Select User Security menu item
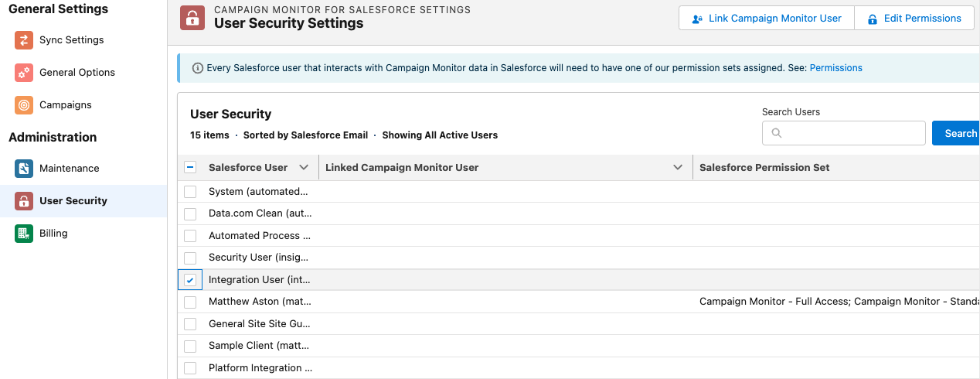980x379 pixels. coord(83,201)
